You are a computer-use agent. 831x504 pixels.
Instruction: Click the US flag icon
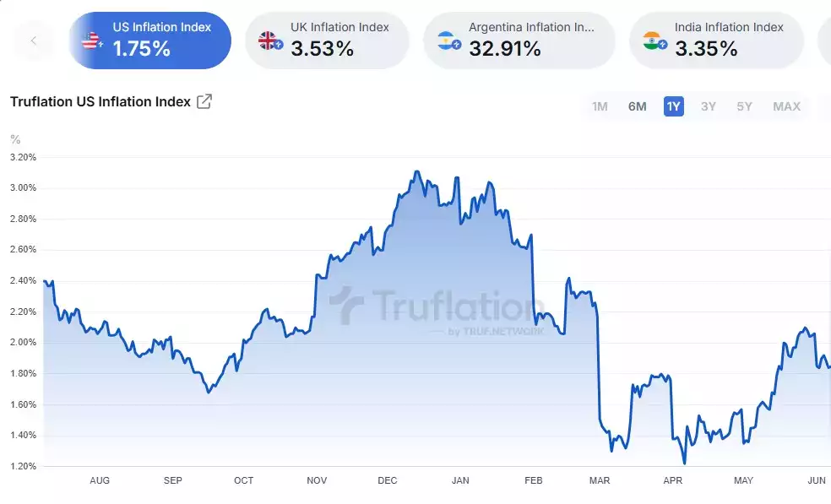(90, 39)
